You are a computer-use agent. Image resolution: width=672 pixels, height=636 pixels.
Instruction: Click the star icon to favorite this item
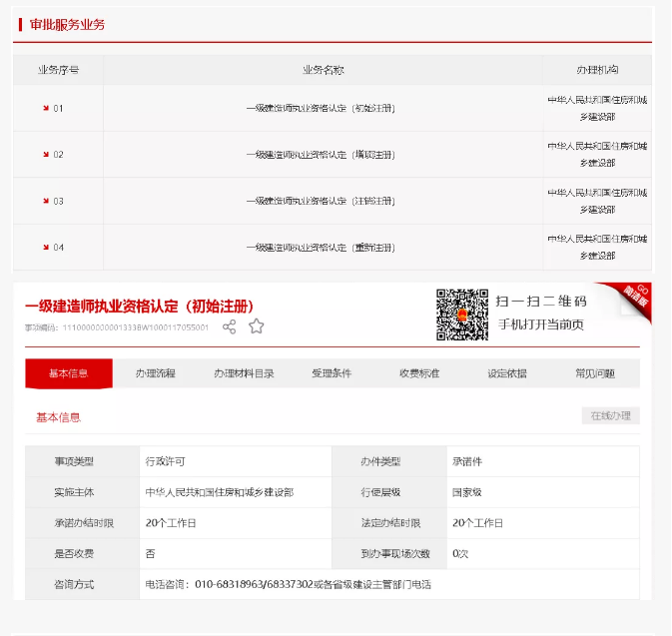(257, 326)
